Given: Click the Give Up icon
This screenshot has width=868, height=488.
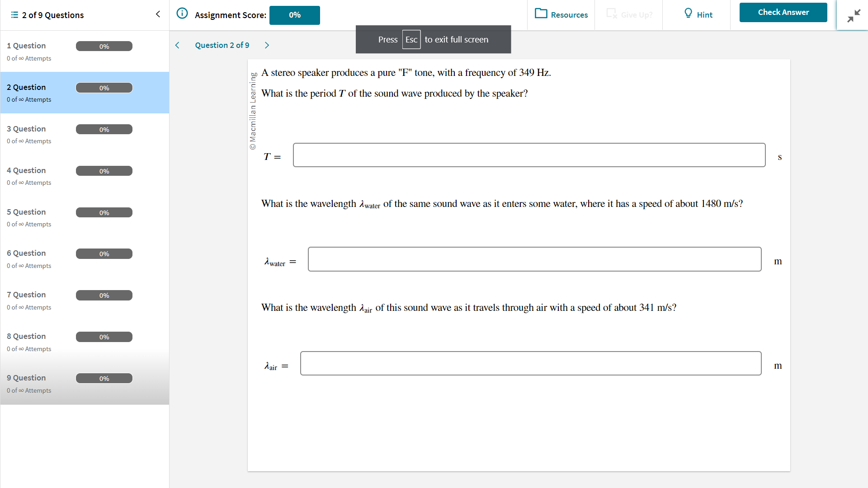Looking at the screenshot, I should (612, 14).
